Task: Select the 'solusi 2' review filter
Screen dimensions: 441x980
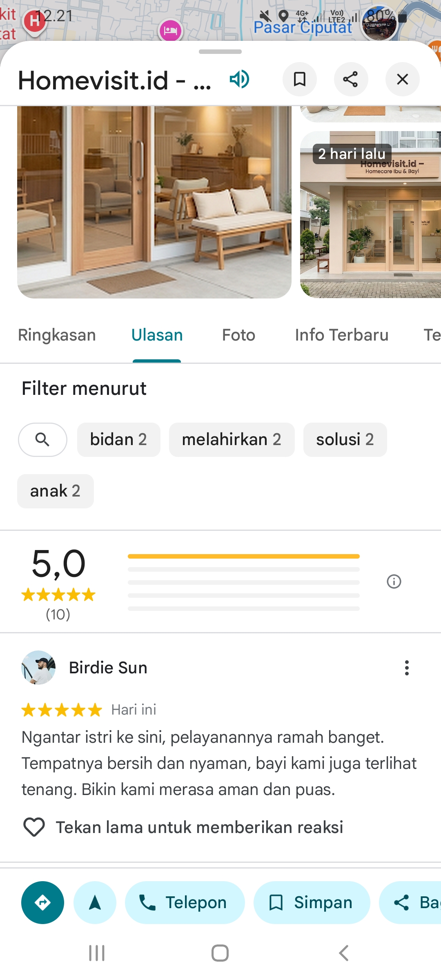Action: [345, 440]
